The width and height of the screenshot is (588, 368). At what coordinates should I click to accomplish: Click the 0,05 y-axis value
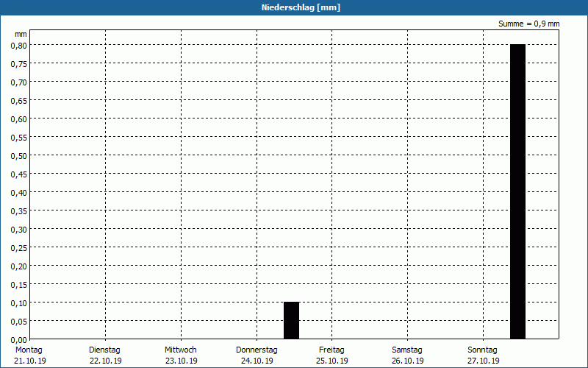coord(19,322)
